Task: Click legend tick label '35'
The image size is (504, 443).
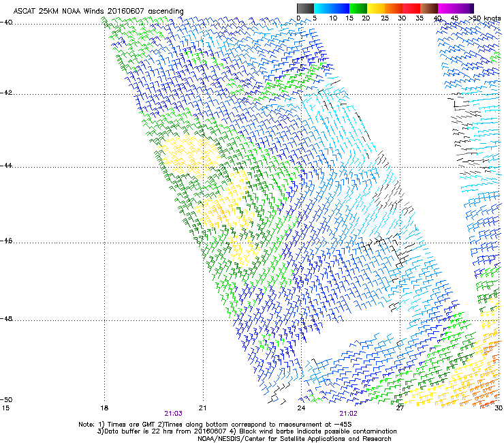Action: 420,18
